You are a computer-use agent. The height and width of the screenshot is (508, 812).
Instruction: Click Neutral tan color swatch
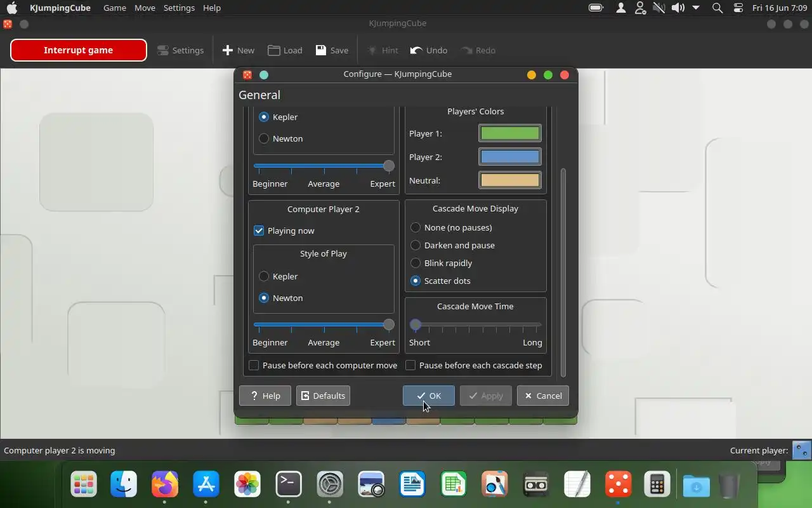point(510,180)
